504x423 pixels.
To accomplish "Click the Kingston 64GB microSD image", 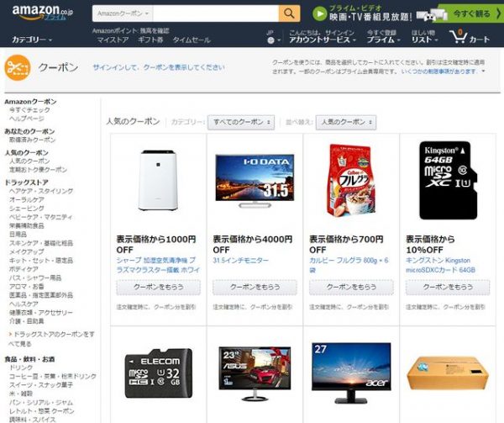I will coord(448,181).
